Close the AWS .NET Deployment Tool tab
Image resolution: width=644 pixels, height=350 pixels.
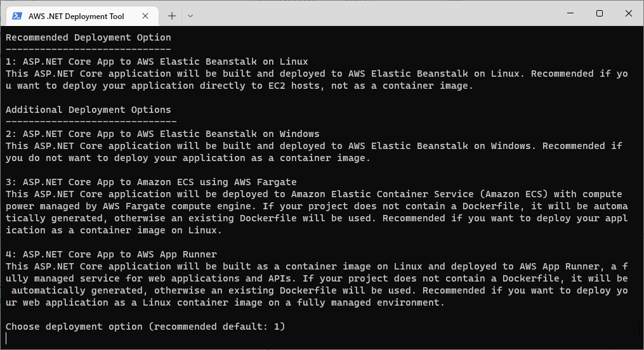click(x=145, y=16)
